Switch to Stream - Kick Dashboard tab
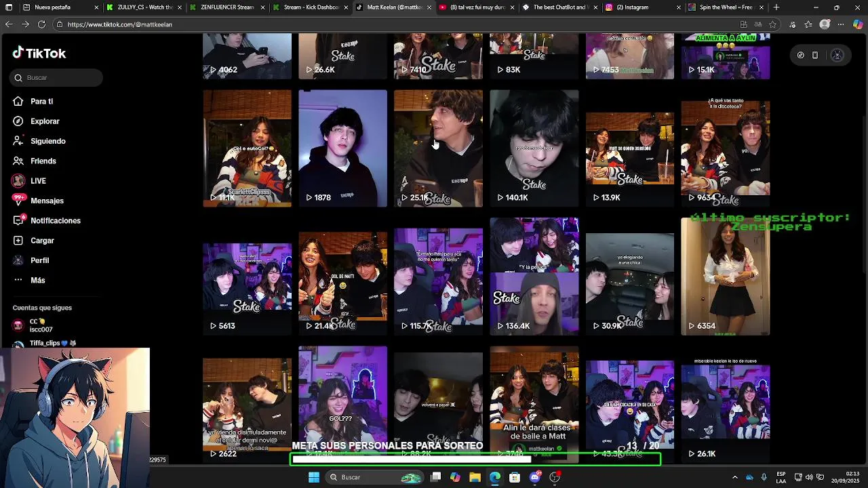The height and width of the screenshot is (488, 868). pos(311,7)
